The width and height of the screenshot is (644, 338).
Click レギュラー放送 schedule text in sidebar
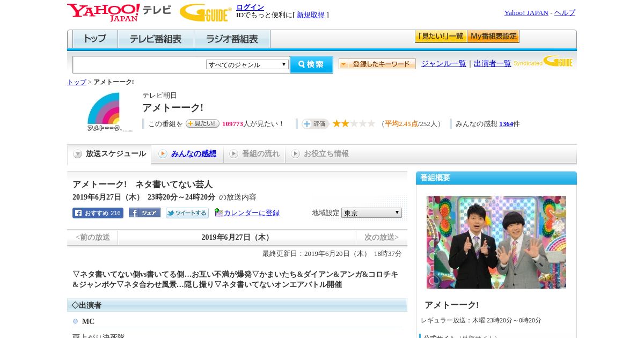coord(481,320)
